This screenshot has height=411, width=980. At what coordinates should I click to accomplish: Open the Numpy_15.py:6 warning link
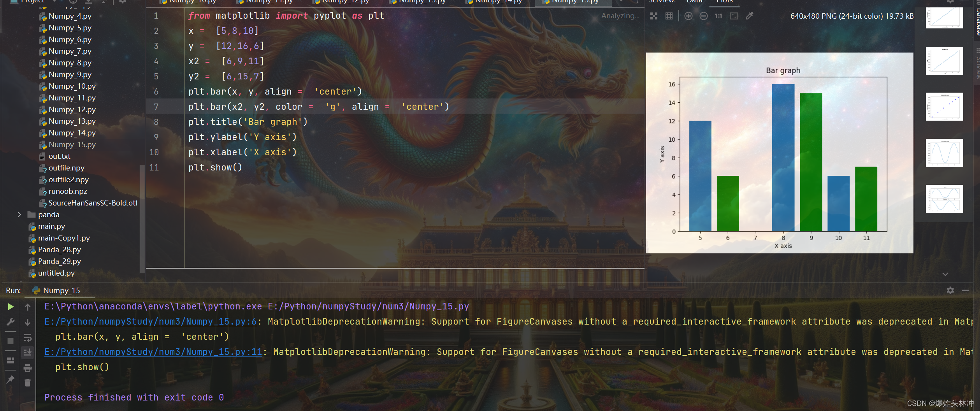151,321
